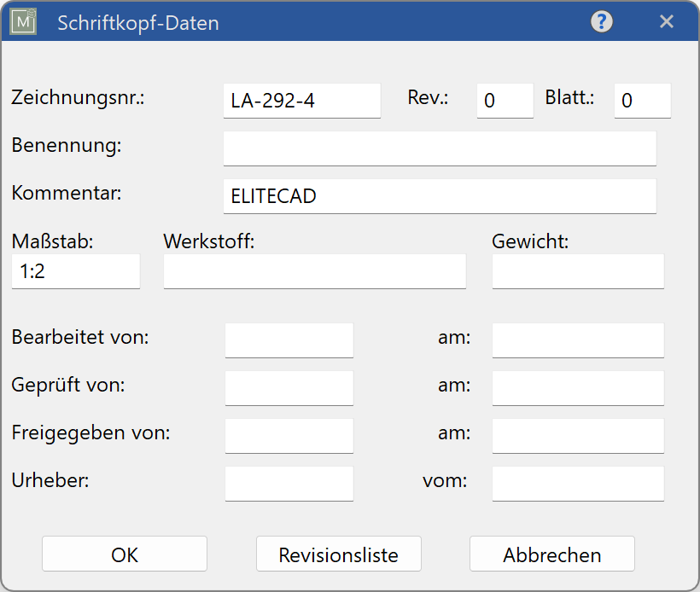Click the Freigegeben von name field
700x592 pixels.
289,436
